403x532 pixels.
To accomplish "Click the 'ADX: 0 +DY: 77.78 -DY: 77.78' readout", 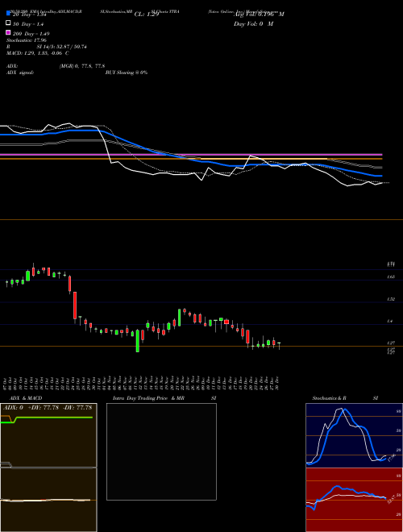I will pyautogui.click(x=48, y=408).
